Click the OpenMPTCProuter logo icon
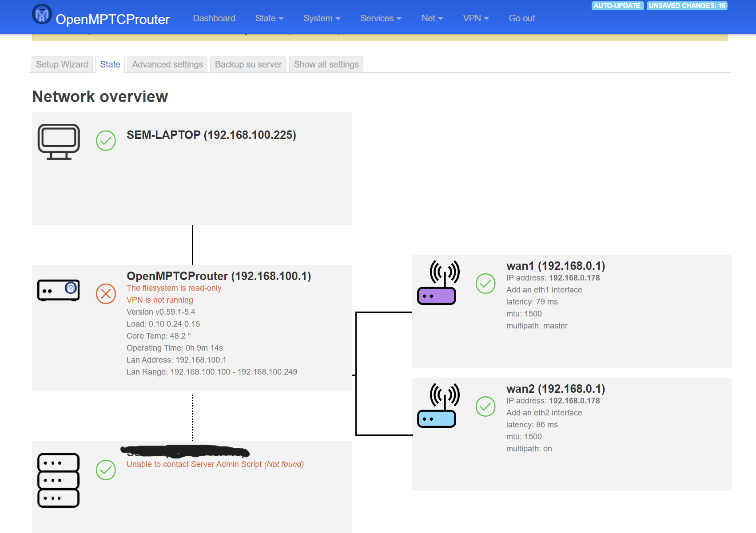The width and height of the screenshot is (756, 533). click(42, 14)
